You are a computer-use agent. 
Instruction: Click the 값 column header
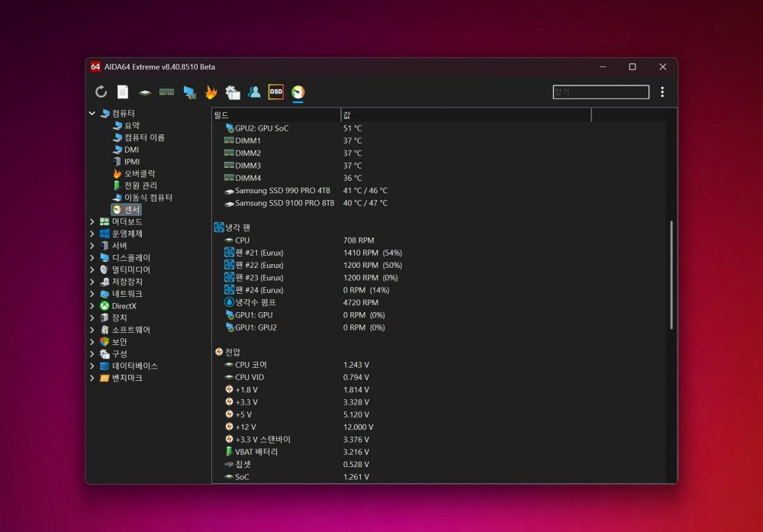466,114
